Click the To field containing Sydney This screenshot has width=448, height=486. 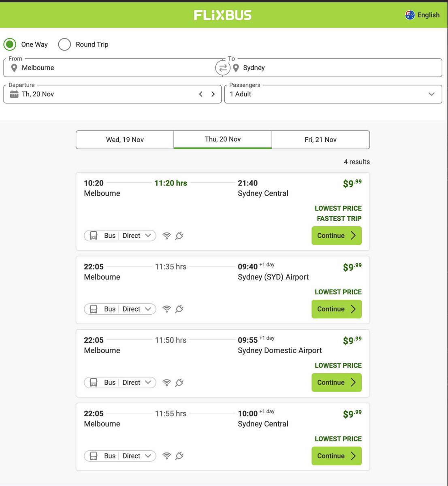[333, 68]
